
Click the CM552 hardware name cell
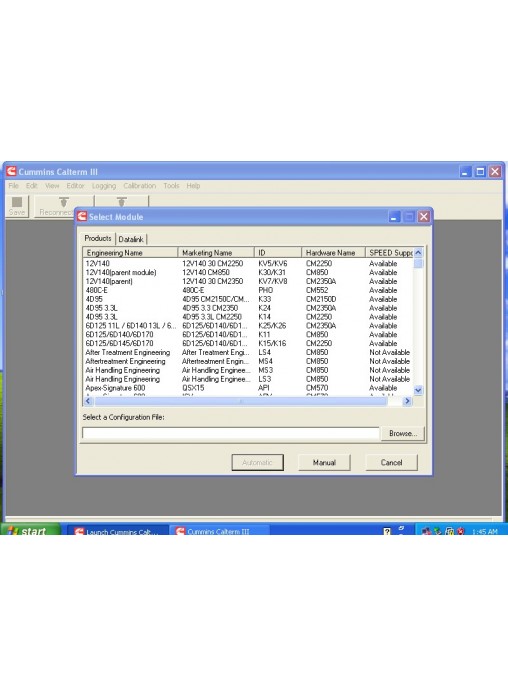click(x=317, y=290)
